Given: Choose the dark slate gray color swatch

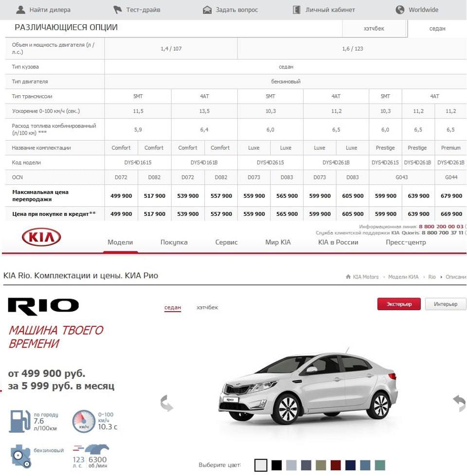Looking at the screenshot, I should point(306,465).
